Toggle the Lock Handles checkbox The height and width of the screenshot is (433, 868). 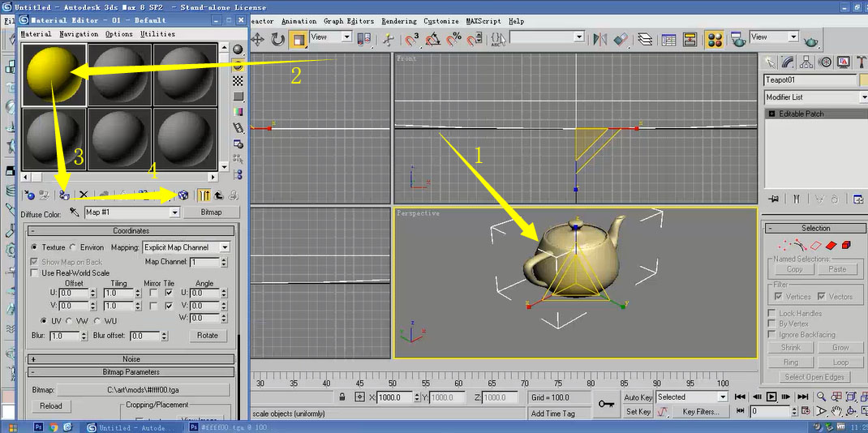click(771, 313)
